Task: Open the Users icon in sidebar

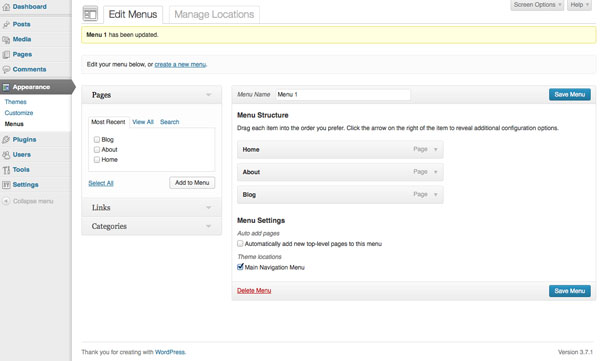Action: (6, 155)
